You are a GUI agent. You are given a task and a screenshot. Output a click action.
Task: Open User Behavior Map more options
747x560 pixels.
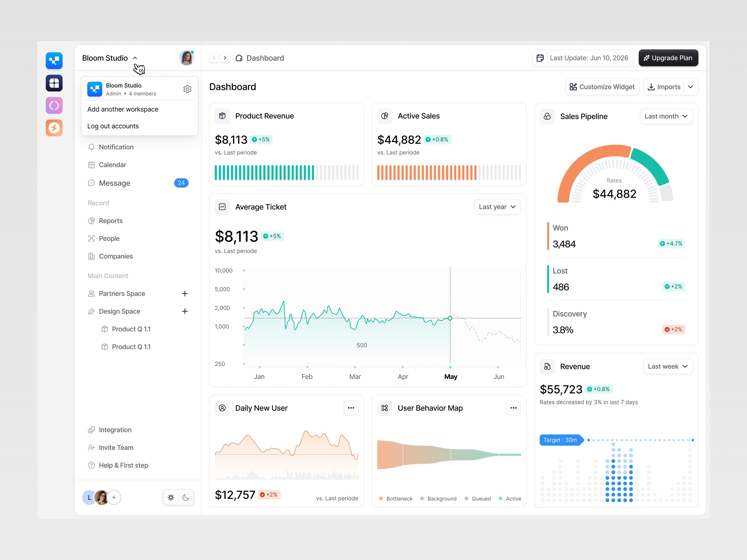click(514, 408)
